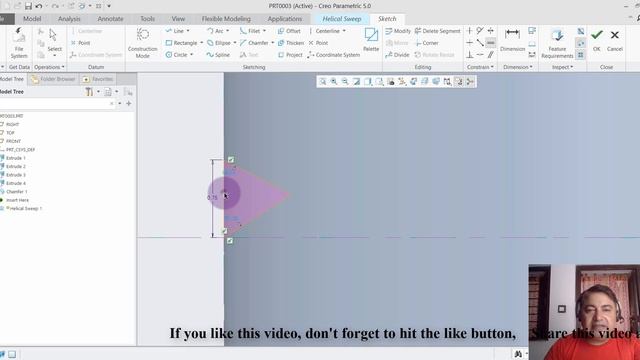Click Undo in quick access toolbar
The width and height of the screenshot is (640, 360).
[39, 6]
